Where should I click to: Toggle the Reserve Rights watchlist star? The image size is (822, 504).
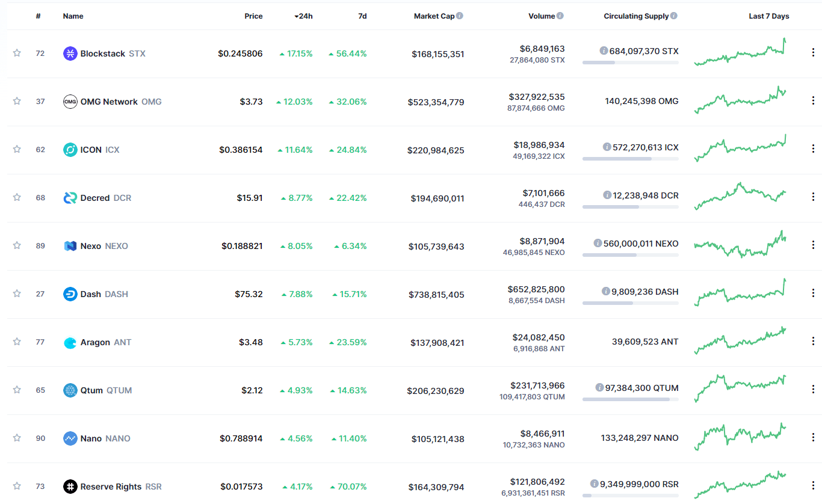coord(17,486)
